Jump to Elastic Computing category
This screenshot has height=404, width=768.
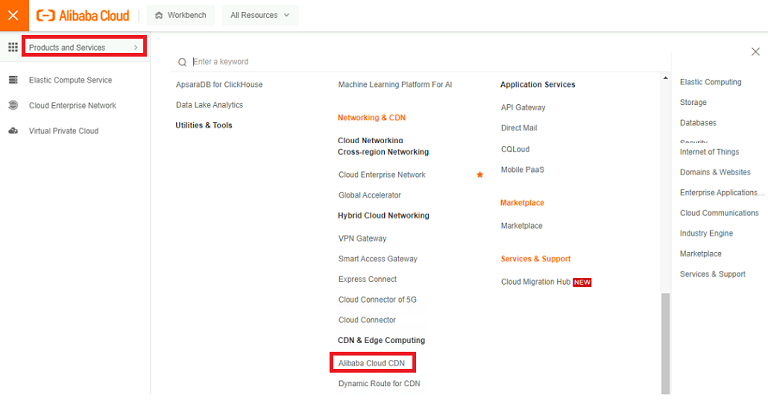click(x=710, y=82)
